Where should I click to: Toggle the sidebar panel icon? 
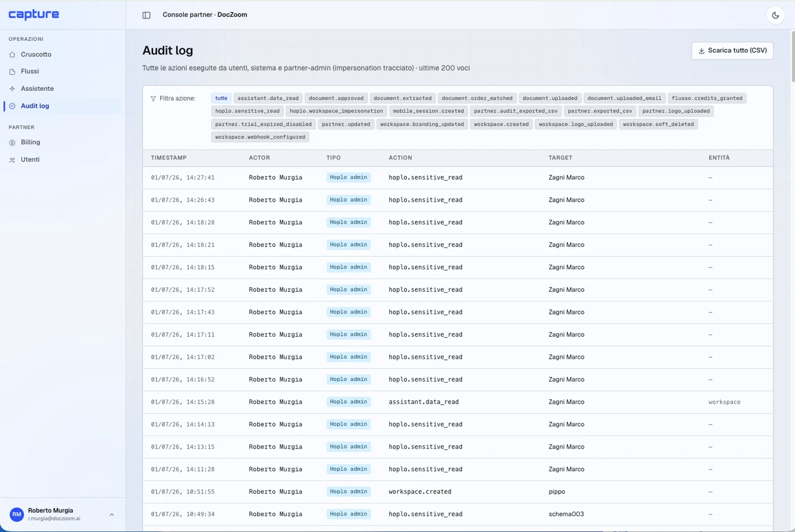click(x=147, y=15)
